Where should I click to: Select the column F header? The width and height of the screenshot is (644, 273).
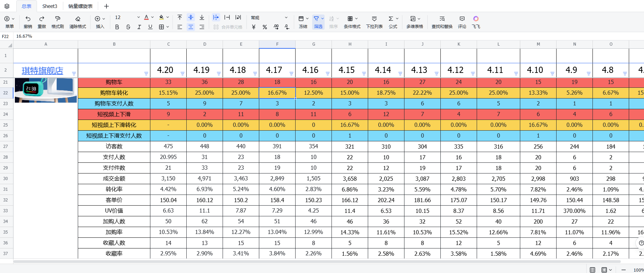(277, 44)
